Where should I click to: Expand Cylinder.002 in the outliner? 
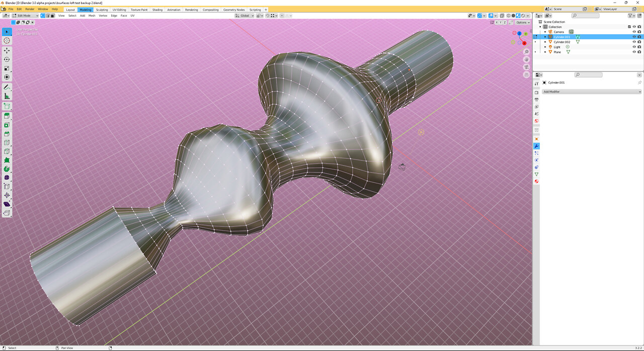point(545,42)
